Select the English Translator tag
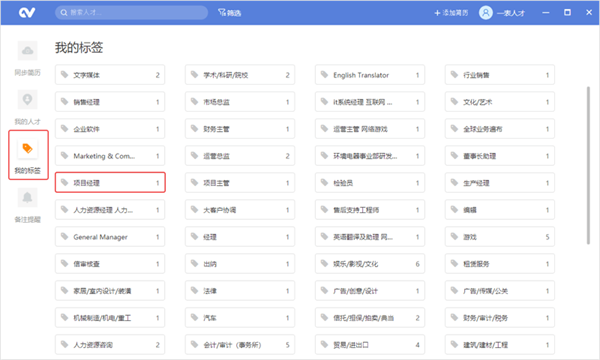600x360 pixels. [370, 75]
